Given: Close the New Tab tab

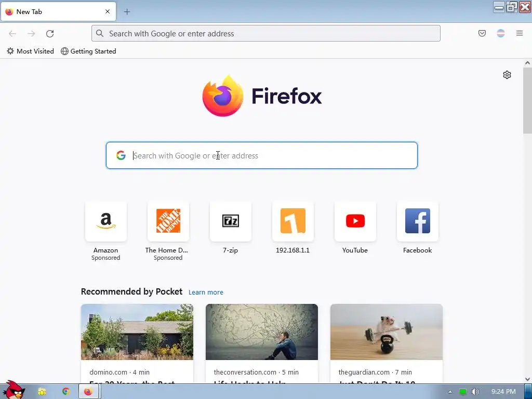Looking at the screenshot, I should (x=108, y=11).
